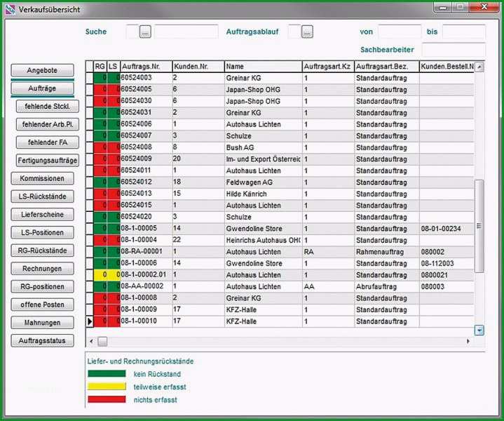504x421 pixels.
Task: Click the Kunden.Bestell.N column header
Action: tap(447, 67)
